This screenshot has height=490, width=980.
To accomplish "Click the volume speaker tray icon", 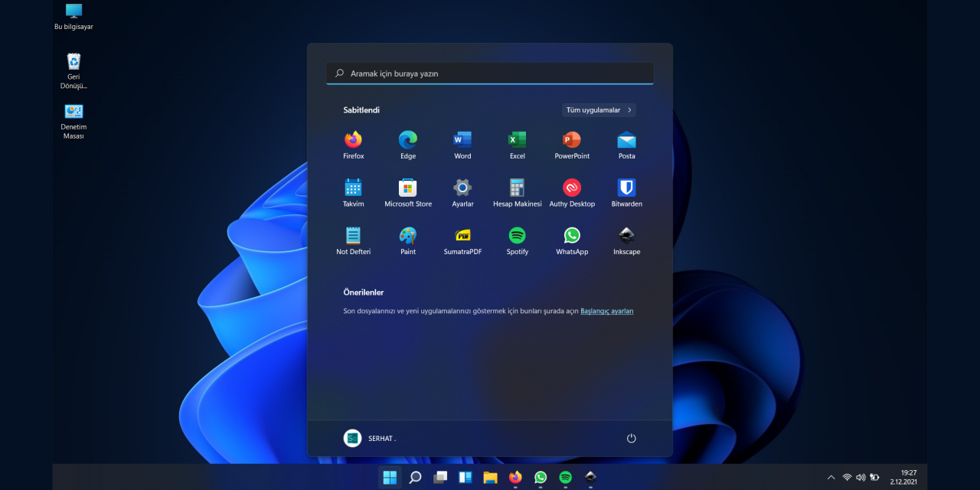I will pyautogui.click(x=861, y=477).
